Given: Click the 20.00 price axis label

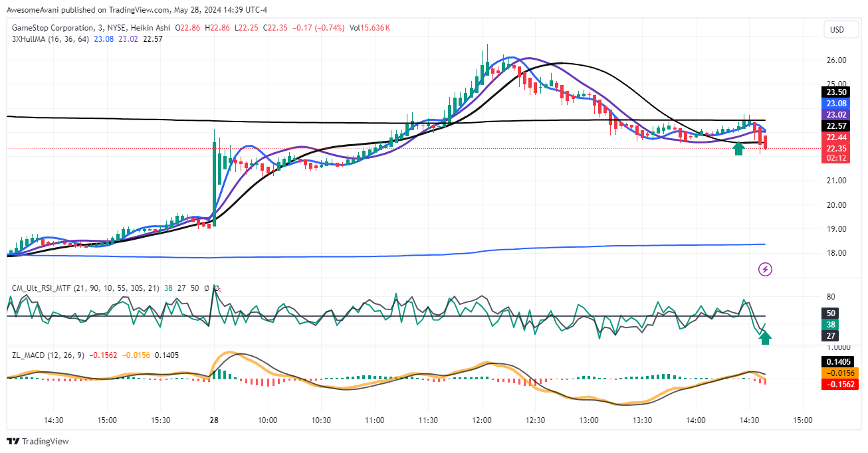Looking at the screenshot, I should 836,205.
